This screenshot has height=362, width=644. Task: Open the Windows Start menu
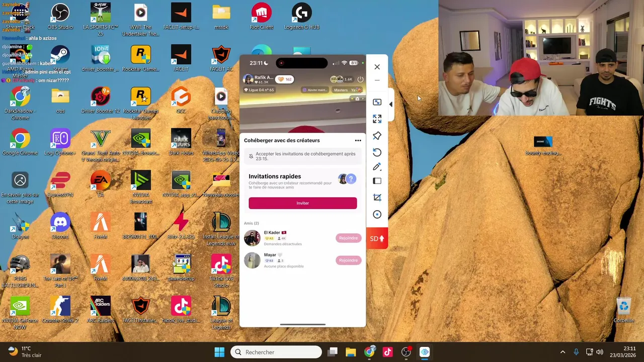pos(219,352)
